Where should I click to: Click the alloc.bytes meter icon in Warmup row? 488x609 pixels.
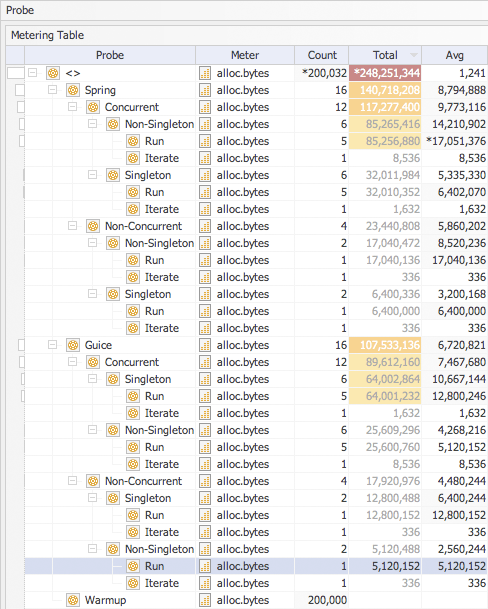click(205, 600)
